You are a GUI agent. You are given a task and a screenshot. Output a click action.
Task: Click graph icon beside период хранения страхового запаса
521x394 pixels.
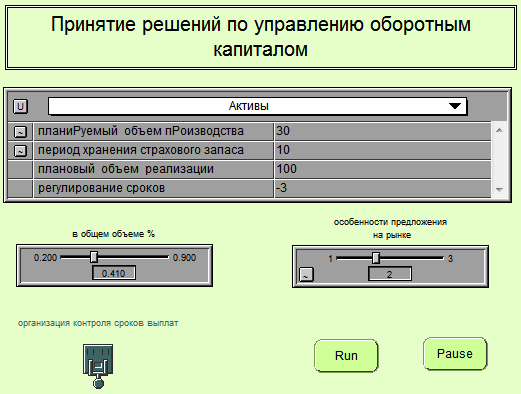coord(20,151)
